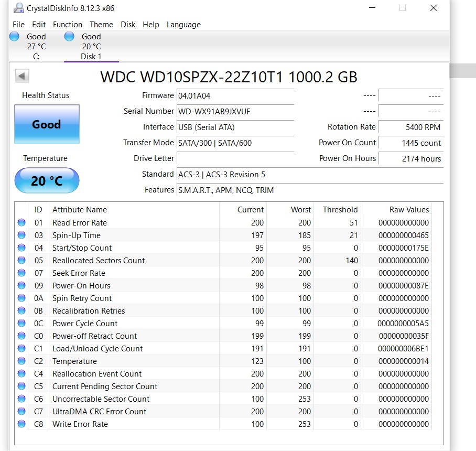The height and width of the screenshot is (451, 476).
Task: Open the Edit menu
Action: tap(39, 25)
